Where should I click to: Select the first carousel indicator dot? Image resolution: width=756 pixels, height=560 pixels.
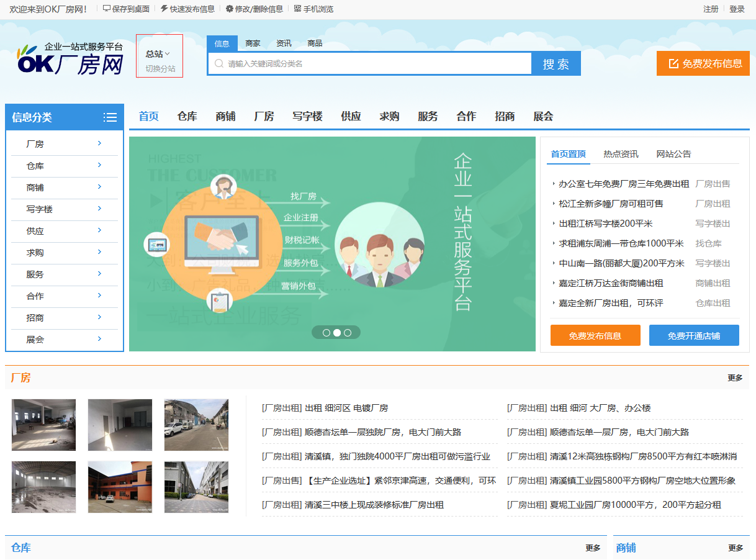point(326,333)
